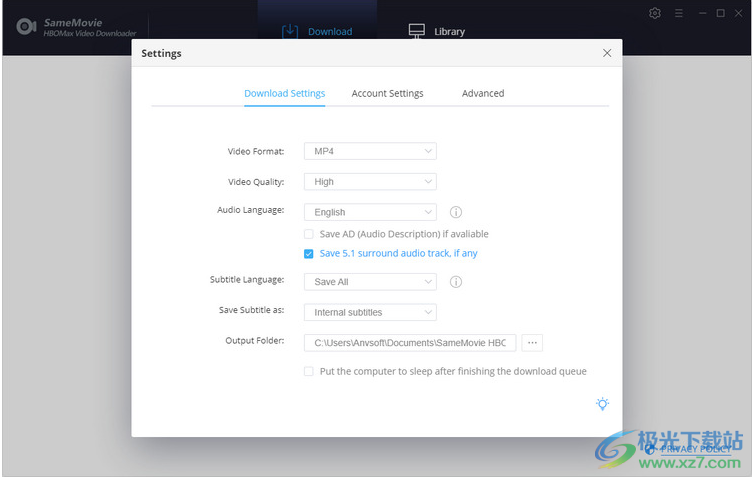Open the Privacy Policy link

tap(696, 449)
